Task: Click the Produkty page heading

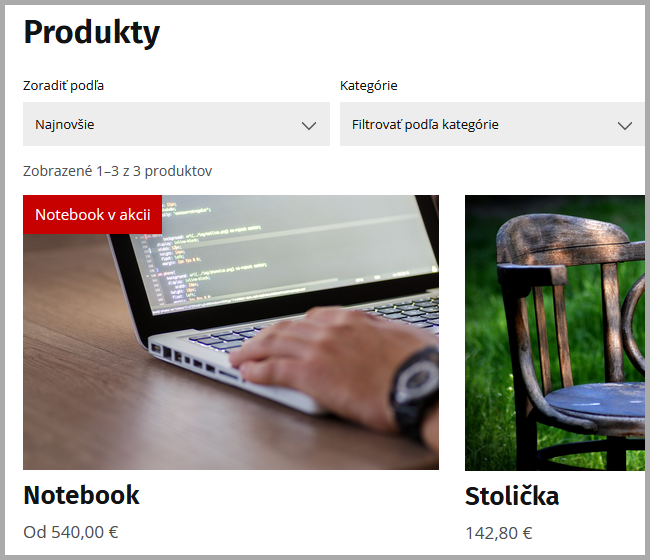Action: (x=92, y=32)
